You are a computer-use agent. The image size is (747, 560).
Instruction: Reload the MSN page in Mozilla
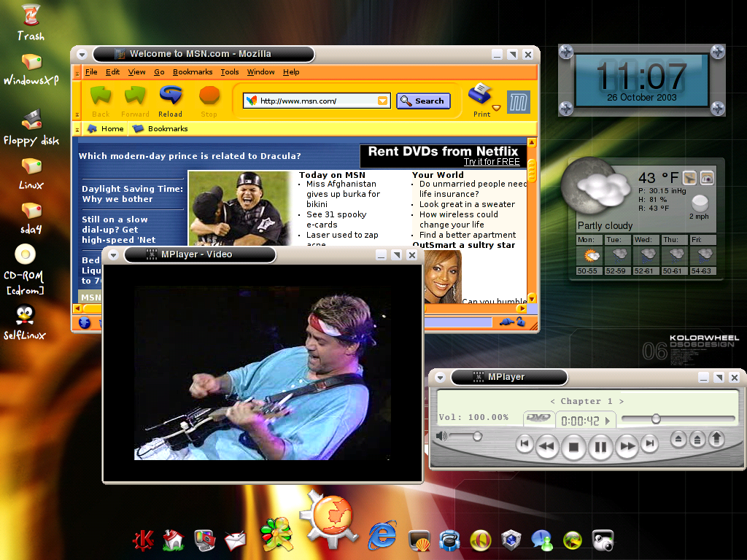(170, 101)
